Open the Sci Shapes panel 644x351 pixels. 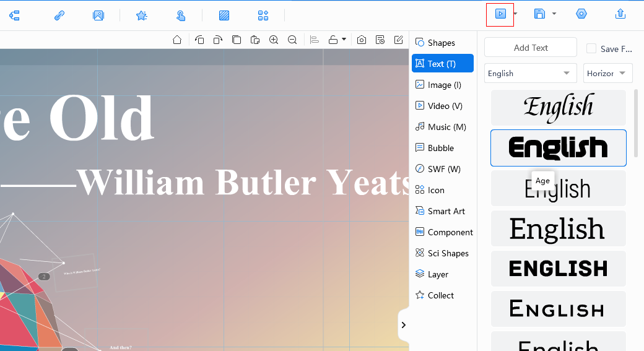coord(442,253)
